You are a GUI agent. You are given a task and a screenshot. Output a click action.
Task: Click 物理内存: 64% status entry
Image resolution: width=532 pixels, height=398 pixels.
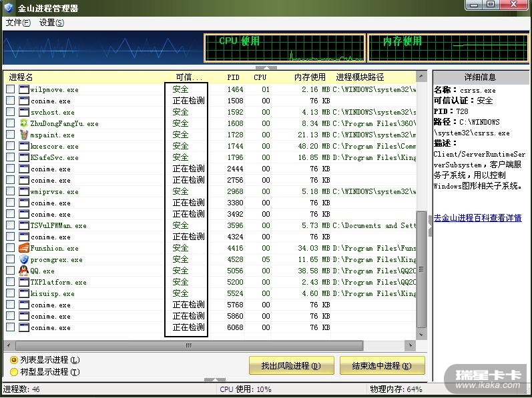[x=396, y=389]
